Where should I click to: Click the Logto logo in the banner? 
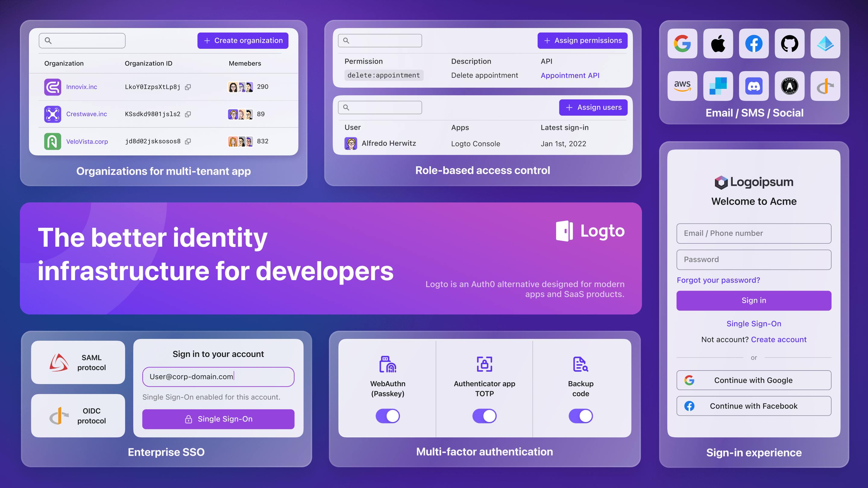pyautogui.click(x=590, y=231)
